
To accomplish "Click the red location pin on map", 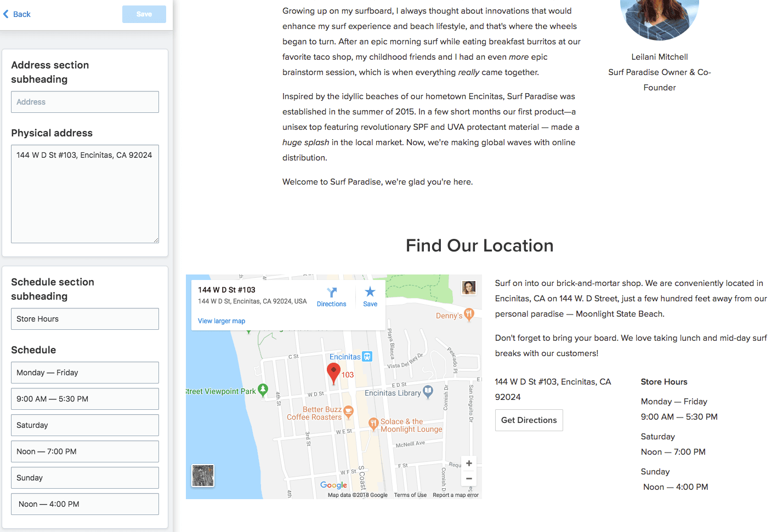I will point(333,373).
